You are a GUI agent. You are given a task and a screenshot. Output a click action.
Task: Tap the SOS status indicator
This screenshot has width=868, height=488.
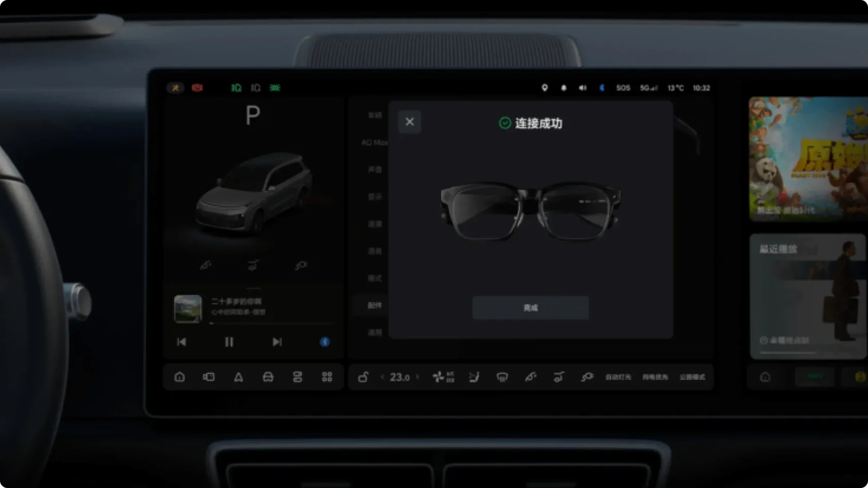623,88
